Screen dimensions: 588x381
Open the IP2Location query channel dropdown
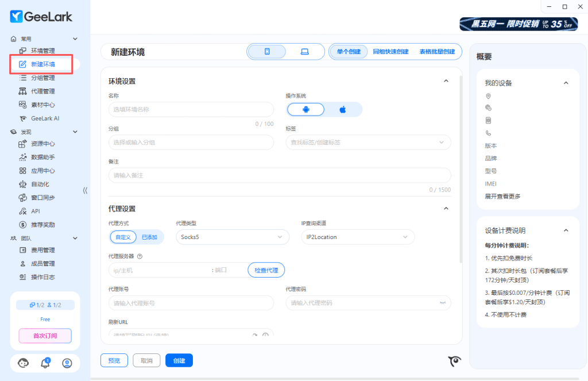(357, 237)
